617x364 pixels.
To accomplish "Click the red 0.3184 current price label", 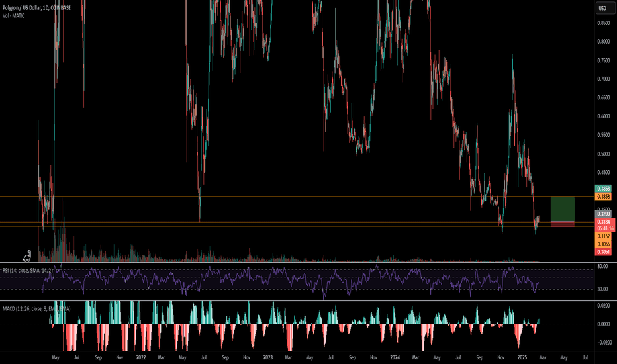I will tap(603, 222).
